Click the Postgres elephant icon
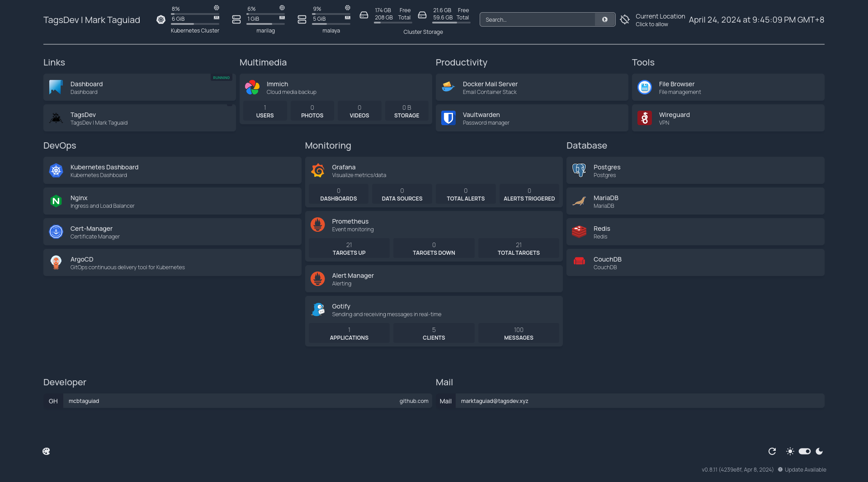This screenshot has height=482, width=868. [579, 171]
